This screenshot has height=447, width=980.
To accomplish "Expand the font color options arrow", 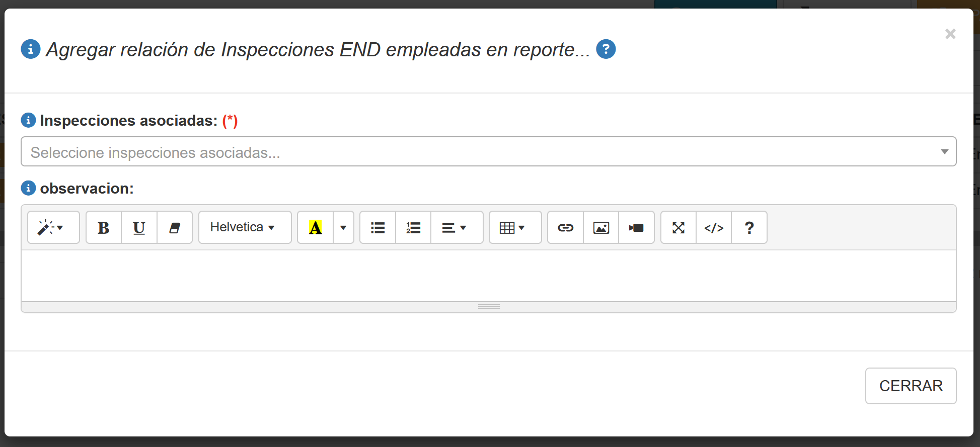I will pos(343,228).
